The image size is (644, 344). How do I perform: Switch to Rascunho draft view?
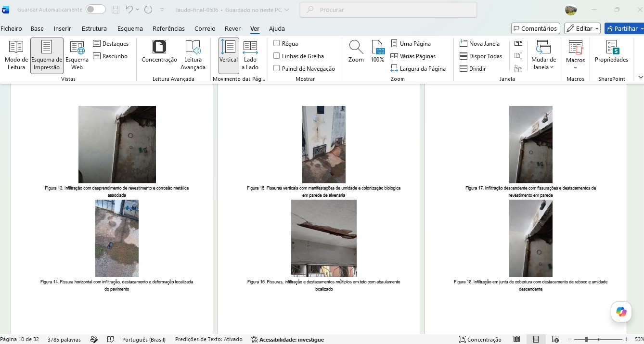[x=110, y=56]
